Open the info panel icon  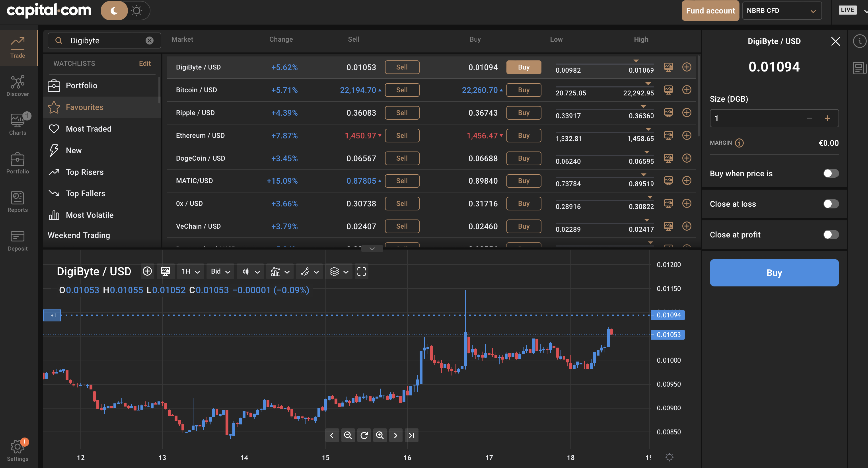860,41
